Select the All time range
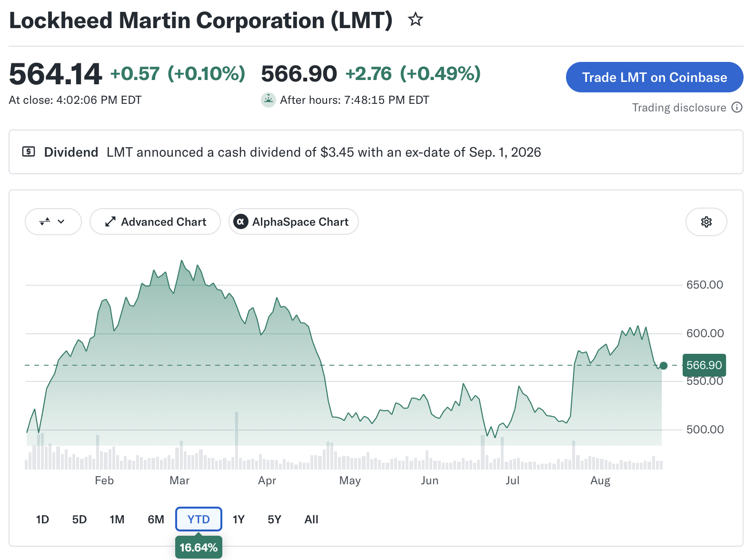The image size is (755, 560). click(311, 519)
